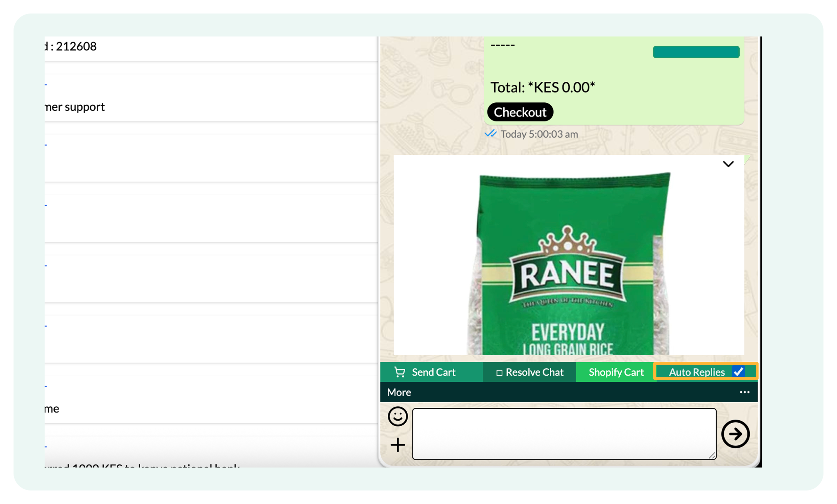Viewport: 837px width, 504px height.
Task: Click the Shopify Cart tab
Action: point(616,372)
